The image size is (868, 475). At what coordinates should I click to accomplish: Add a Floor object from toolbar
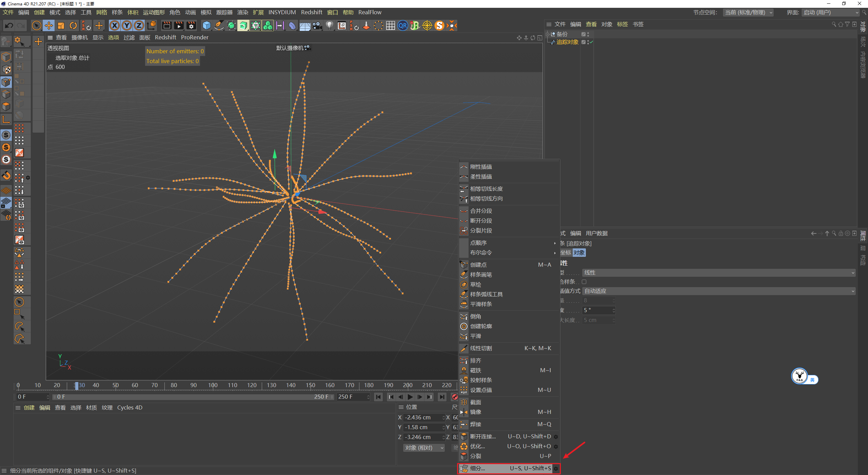tap(305, 25)
